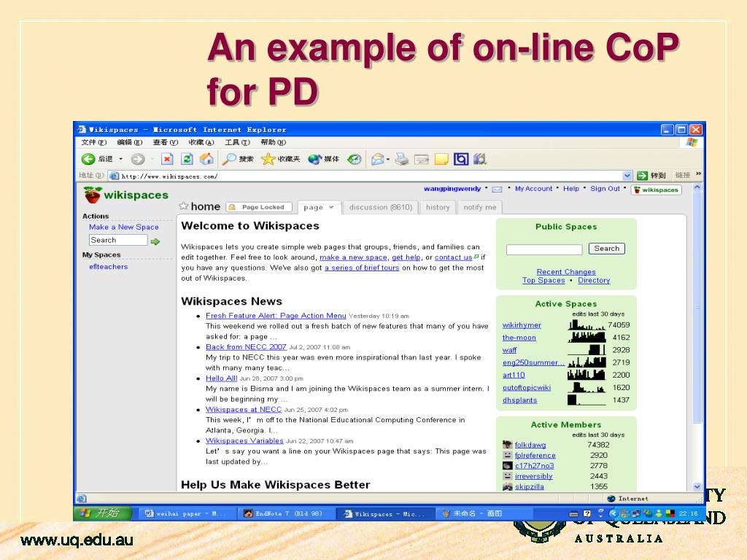
Task: Click folkdawg member avatar icon
Action: click(508, 445)
